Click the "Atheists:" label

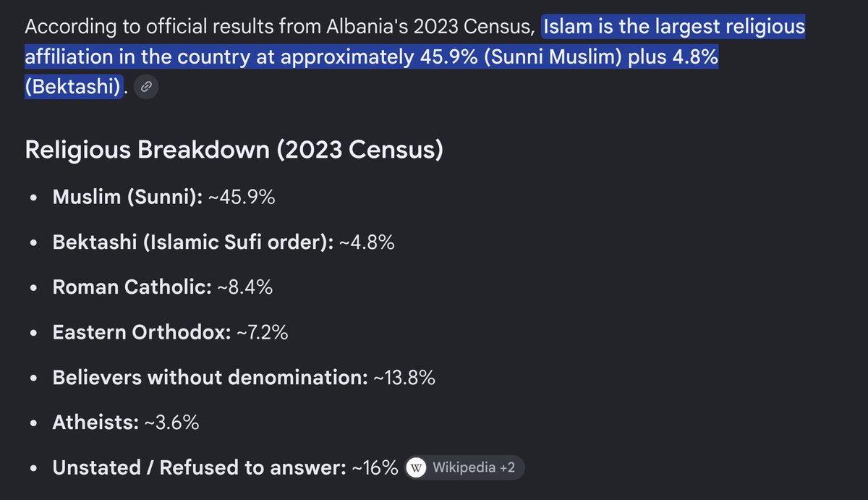pyautogui.click(x=95, y=422)
